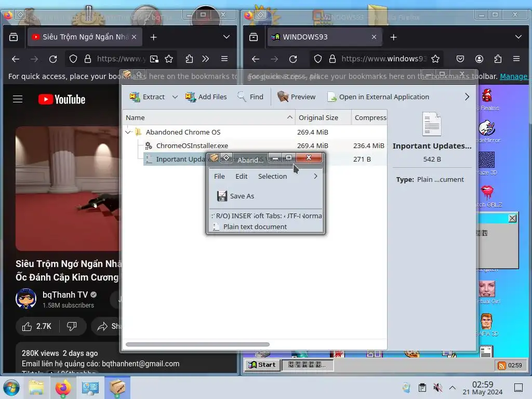Viewport: 532px width, 399px height.
Task: Open File menu in preview window
Action: coord(219,177)
